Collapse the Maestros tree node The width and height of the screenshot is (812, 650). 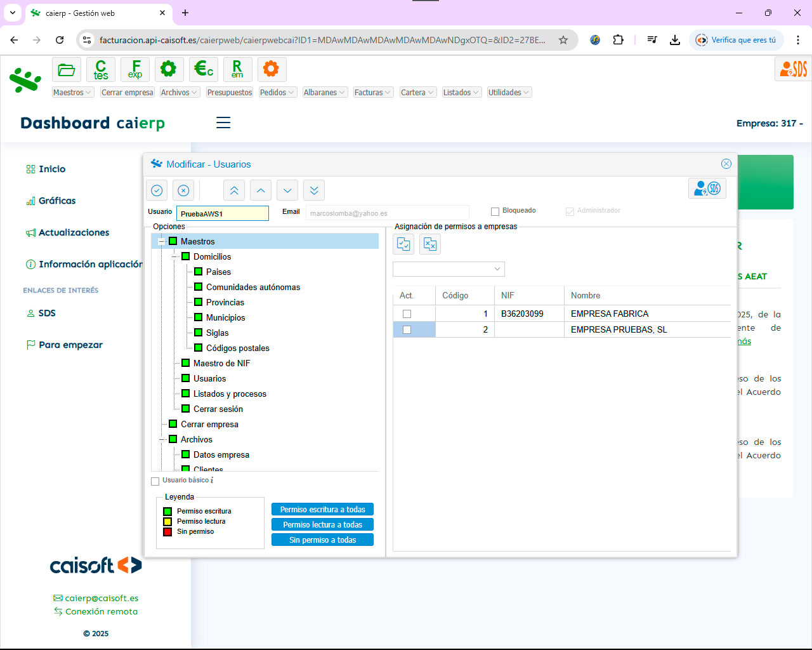(161, 241)
